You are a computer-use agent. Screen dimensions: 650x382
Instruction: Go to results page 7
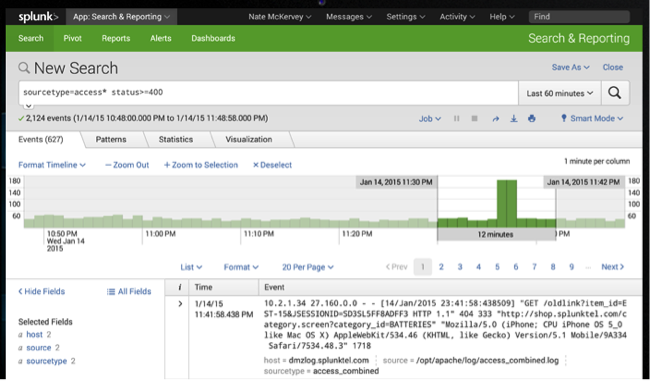(x=534, y=267)
